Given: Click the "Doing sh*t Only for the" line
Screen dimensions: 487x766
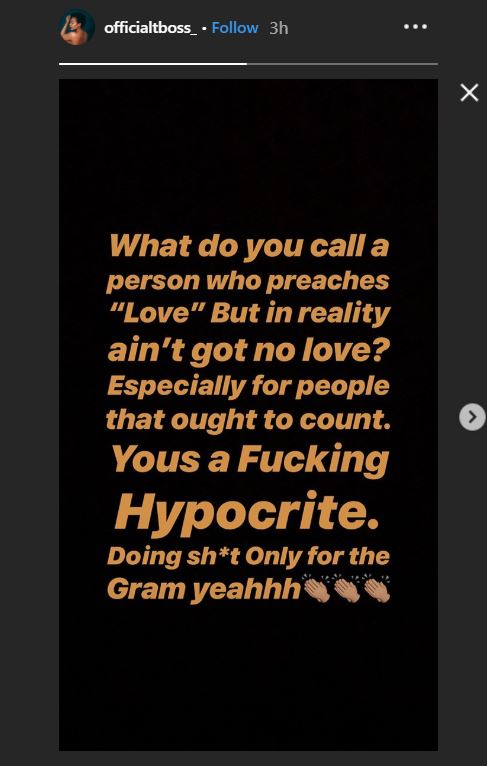Looking at the screenshot, I should (x=248, y=557).
